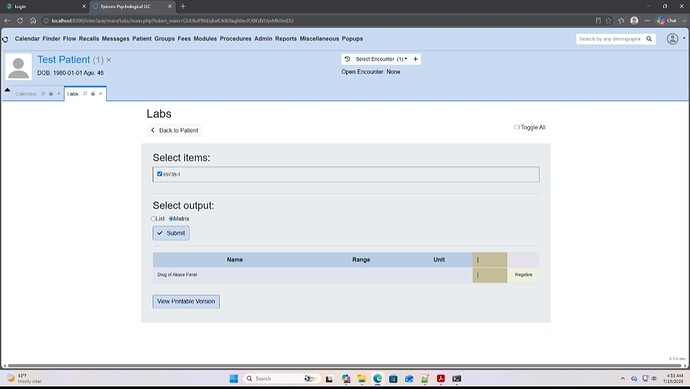Viewport: 690px width, 389px height.
Task: Check the Toggle All checkbox
Action: tap(517, 127)
